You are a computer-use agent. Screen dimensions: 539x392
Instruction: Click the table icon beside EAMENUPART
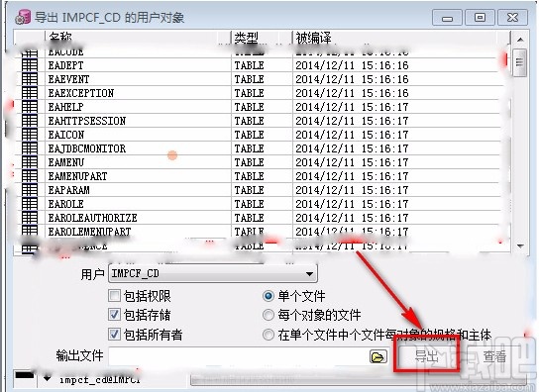(30, 176)
